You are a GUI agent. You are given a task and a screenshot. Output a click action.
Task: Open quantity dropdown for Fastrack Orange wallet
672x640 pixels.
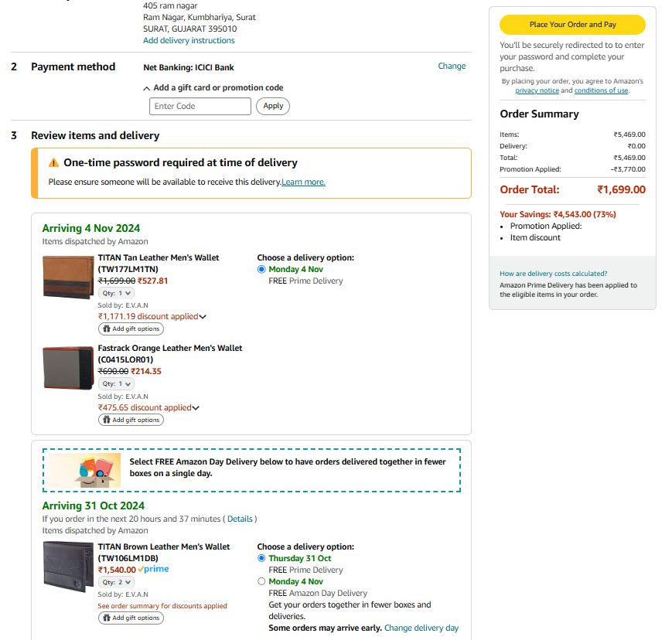pyautogui.click(x=116, y=384)
